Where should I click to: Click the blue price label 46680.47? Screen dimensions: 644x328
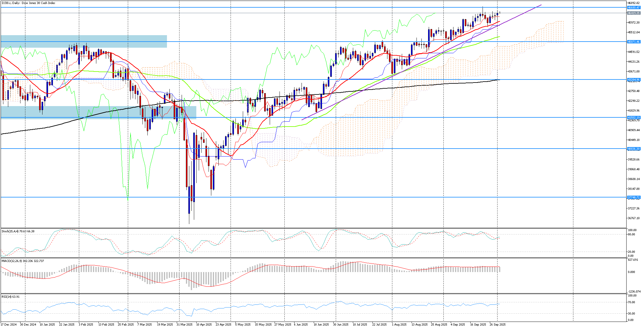click(x=633, y=8)
